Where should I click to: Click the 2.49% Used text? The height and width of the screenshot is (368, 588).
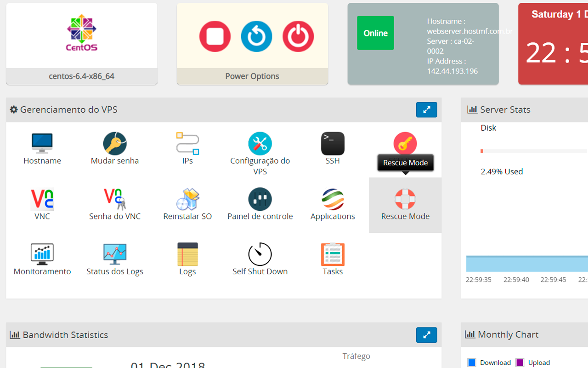click(502, 172)
